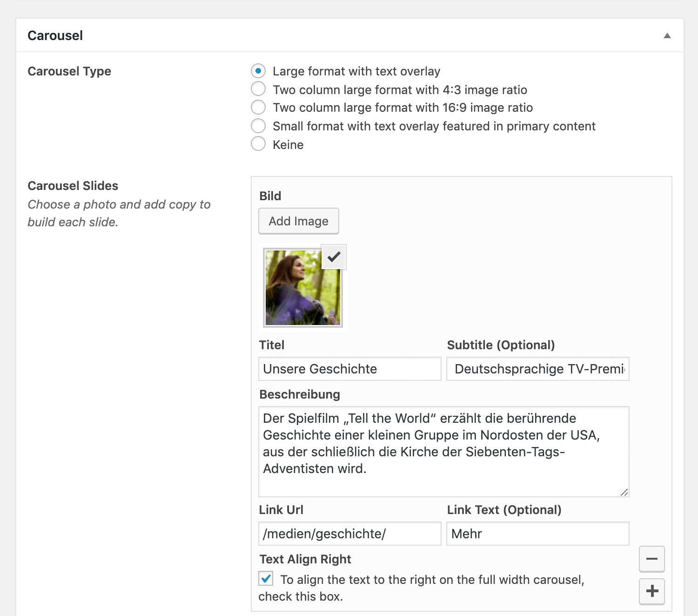The image size is (698, 616).
Task: Select Large format with text overlay
Action: click(x=258, y=71)
